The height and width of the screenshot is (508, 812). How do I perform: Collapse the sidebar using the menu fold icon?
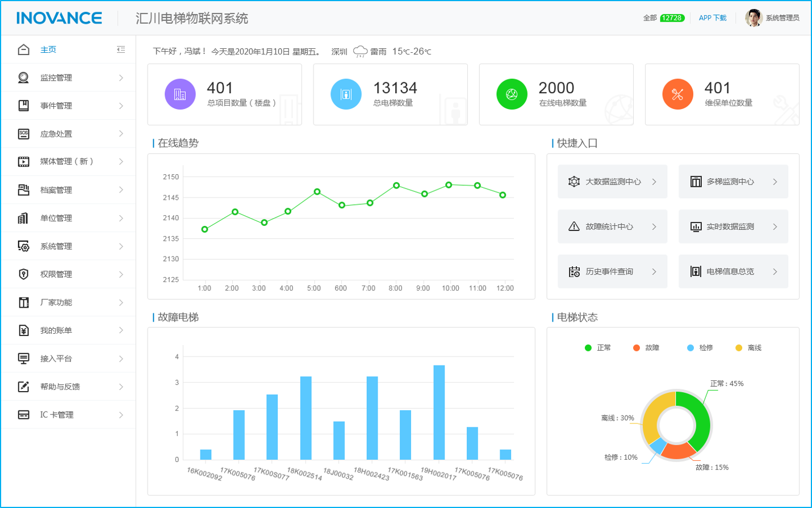(x=121, y=49)
